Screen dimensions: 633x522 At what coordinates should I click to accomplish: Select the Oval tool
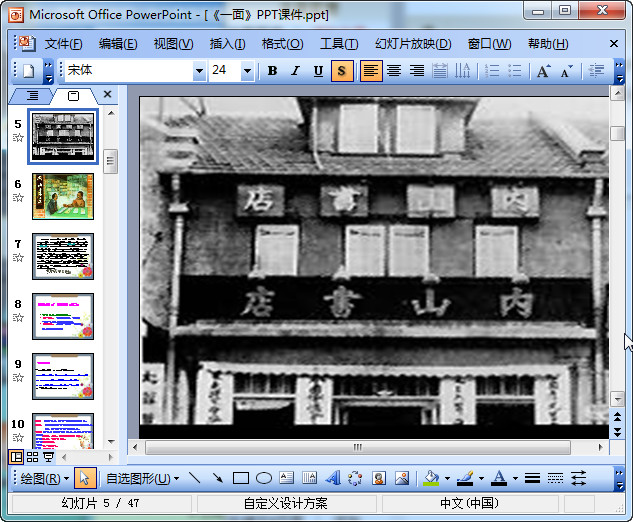264,478
